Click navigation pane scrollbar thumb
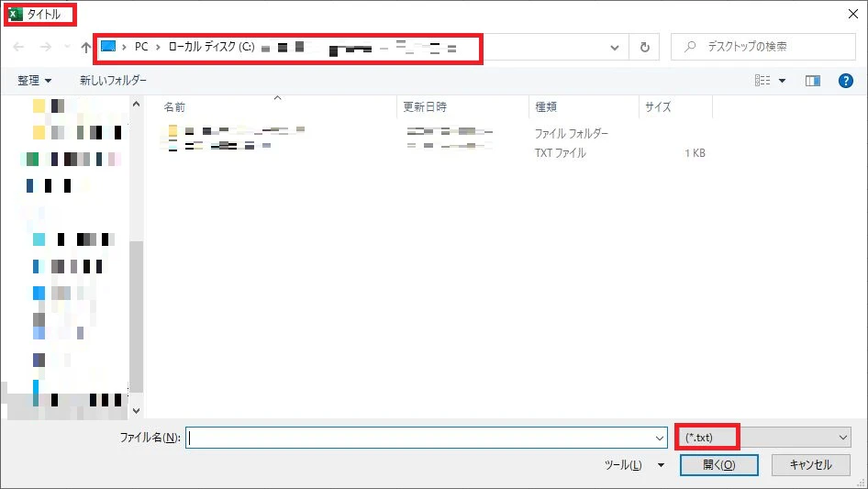Screen dimensions: 868x489 pos(136,316)
